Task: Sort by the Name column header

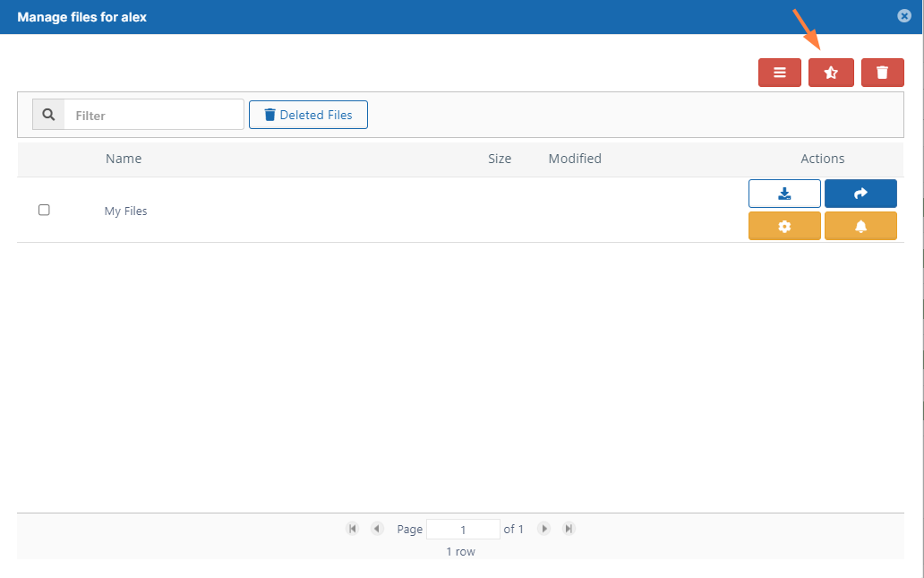Action: (124, 159)
